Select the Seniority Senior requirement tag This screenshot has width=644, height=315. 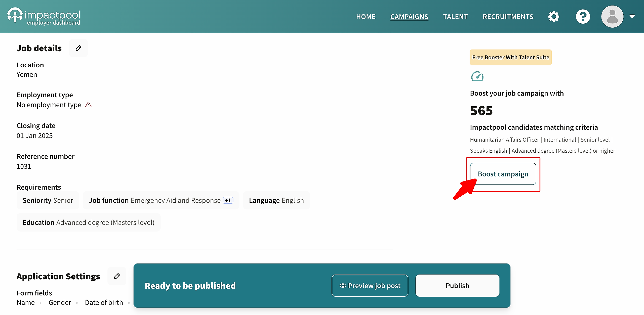(48, 200)
